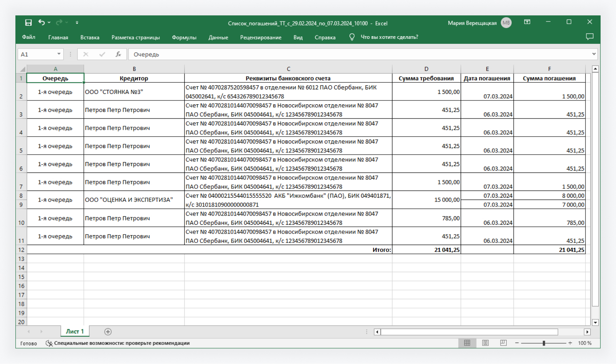The width and height of the screenshot is (616, 364).
Task: Switch to Page Break Preview icon
Action: click(503, 343)
